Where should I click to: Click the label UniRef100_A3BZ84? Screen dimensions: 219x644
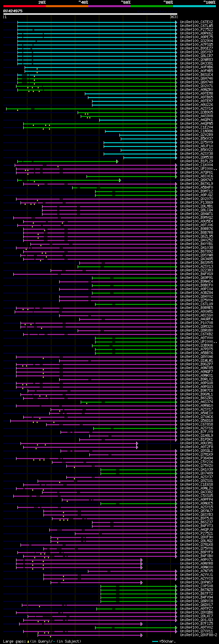pos(196,293)
